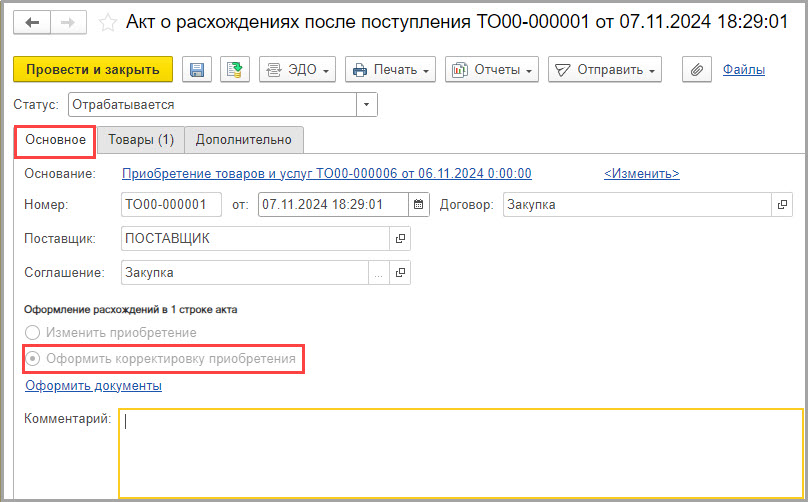
Task: Open the Приобретение товаров и услуг link
Action: click(327, 174)
